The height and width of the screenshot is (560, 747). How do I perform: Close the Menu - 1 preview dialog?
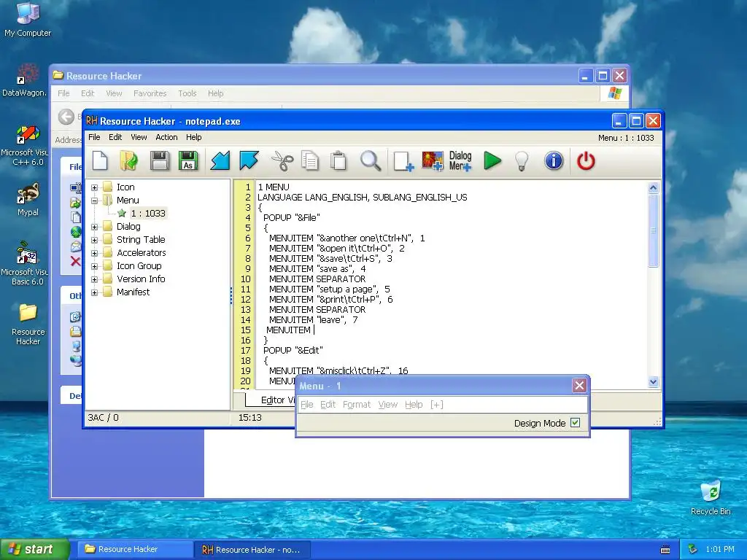coord(579,385)
